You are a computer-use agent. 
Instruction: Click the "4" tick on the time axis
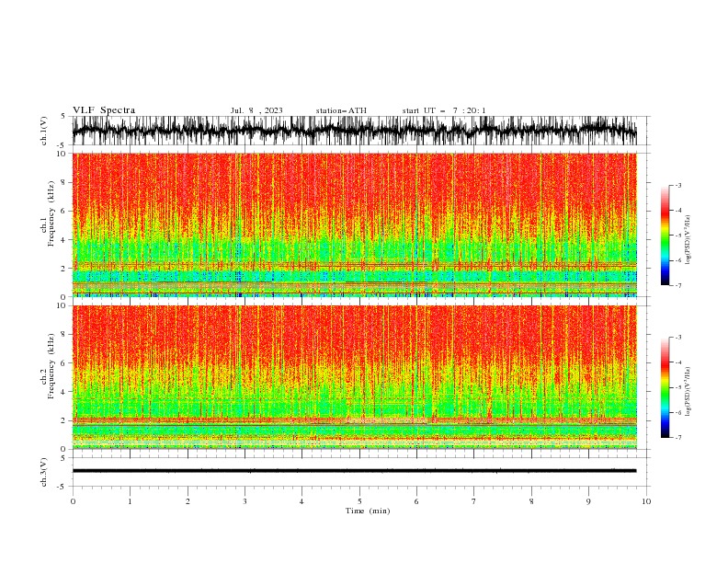(x=301, y=501)
